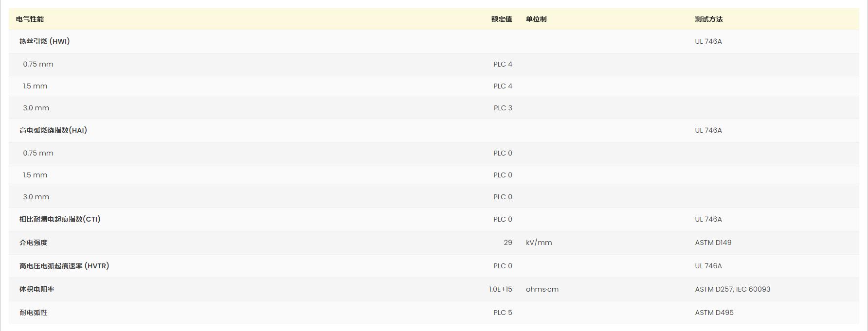Click the 1.0E+15 volume resistivity value
Image resolution: width=868 pixels, height=331 pixels.
pos(500,289)
